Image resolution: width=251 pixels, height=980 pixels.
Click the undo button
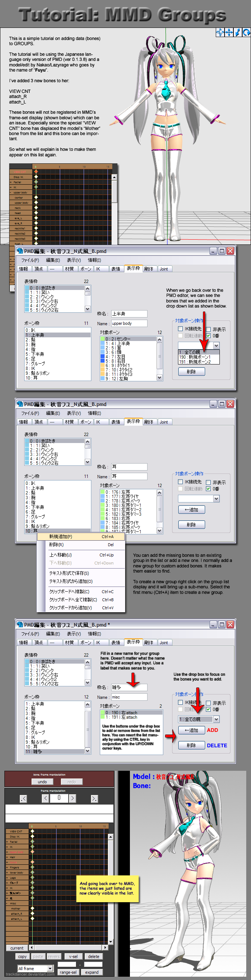coord(42,782)
